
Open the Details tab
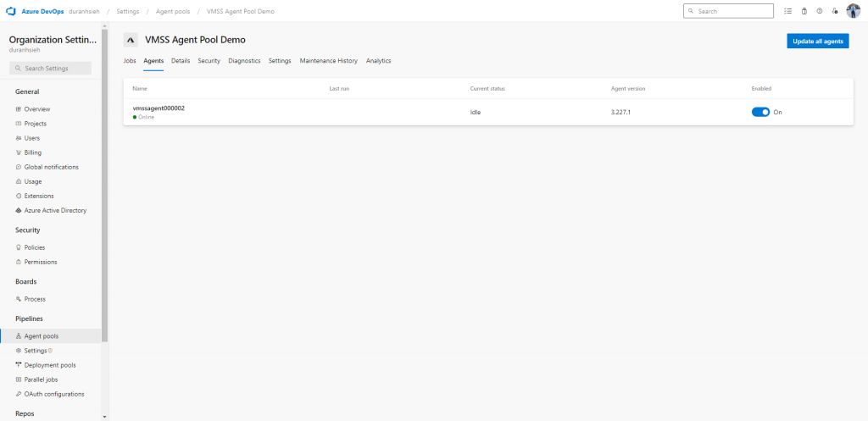181,61
